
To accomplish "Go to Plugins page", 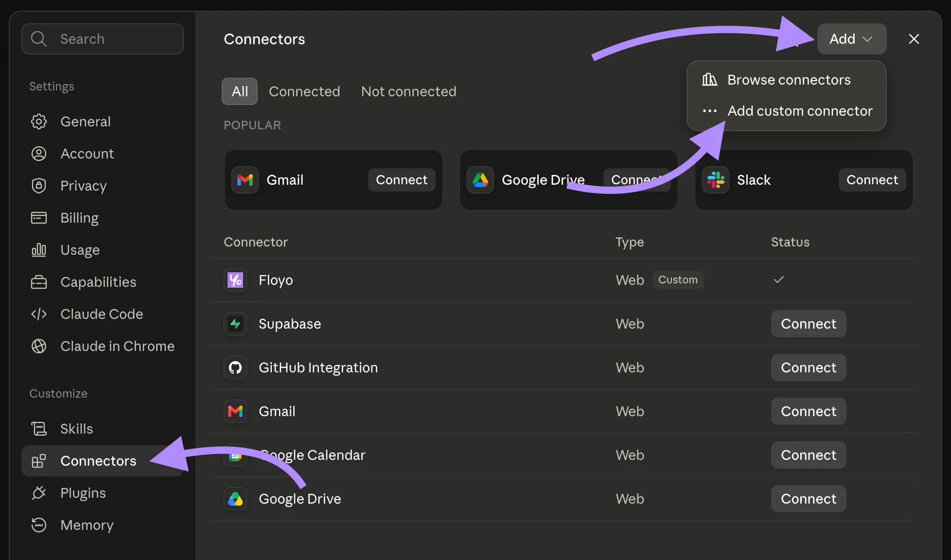I will (103, 493).
